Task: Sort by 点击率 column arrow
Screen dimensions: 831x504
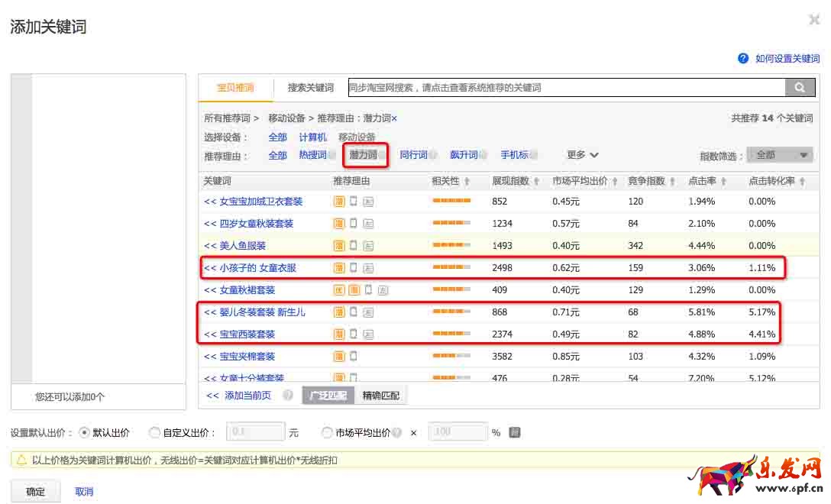Action: pos(723,182)
